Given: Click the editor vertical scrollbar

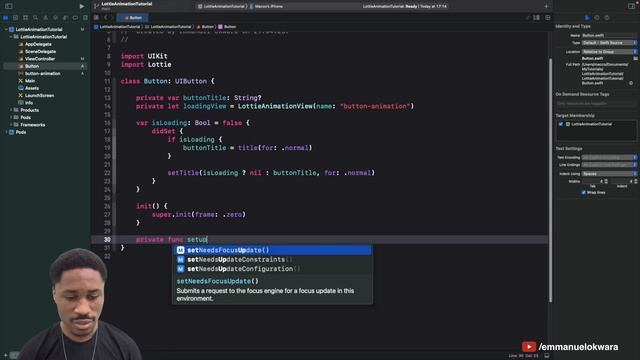Looking at the screenshot, I should tap(550, 180).
